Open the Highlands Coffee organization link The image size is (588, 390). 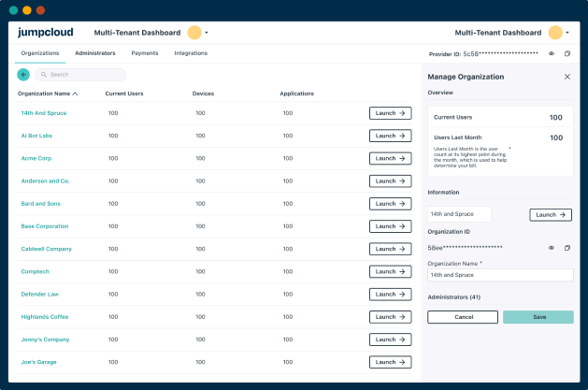(x=45, y=317)
